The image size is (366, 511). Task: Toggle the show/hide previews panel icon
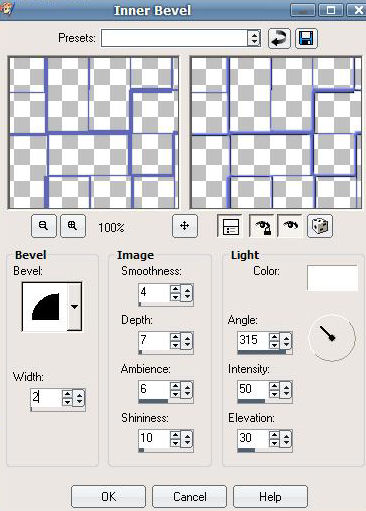230,226
